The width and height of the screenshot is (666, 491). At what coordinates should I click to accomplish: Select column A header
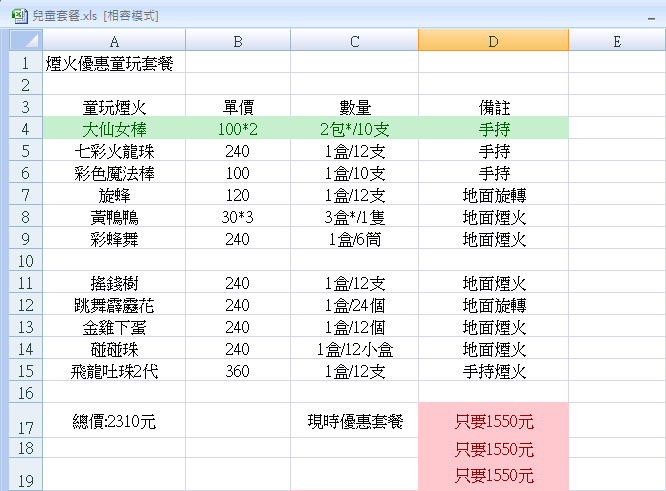coord(113,41)
